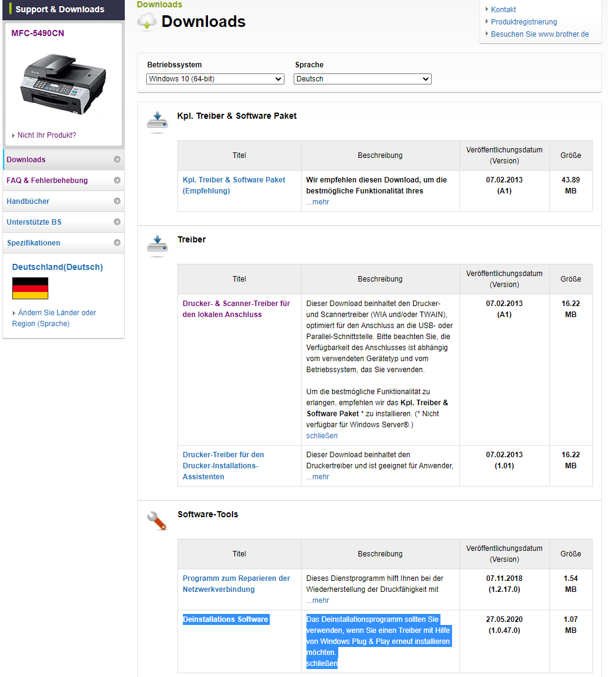
Task: Open the Kontakt link
Action: click(503, 10)
